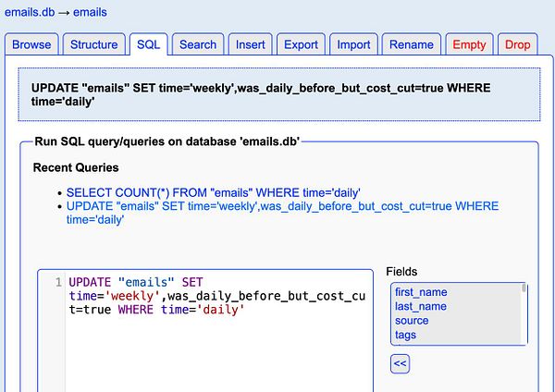
Task: Select tags in Fields list
Action: pos(405,335)
